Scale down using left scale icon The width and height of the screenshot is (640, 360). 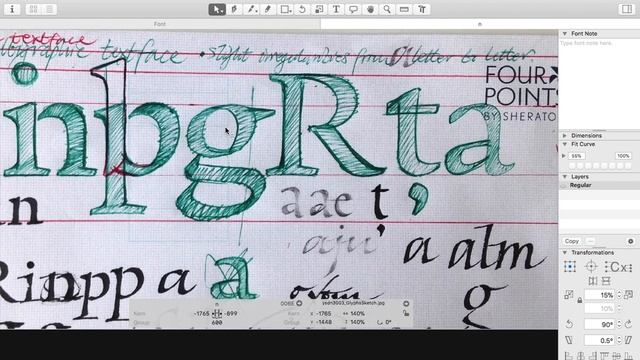tap(569, 295)
